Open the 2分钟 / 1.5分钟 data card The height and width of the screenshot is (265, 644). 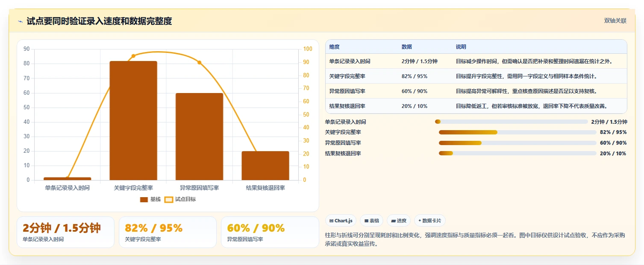click(x=65, y=232)
